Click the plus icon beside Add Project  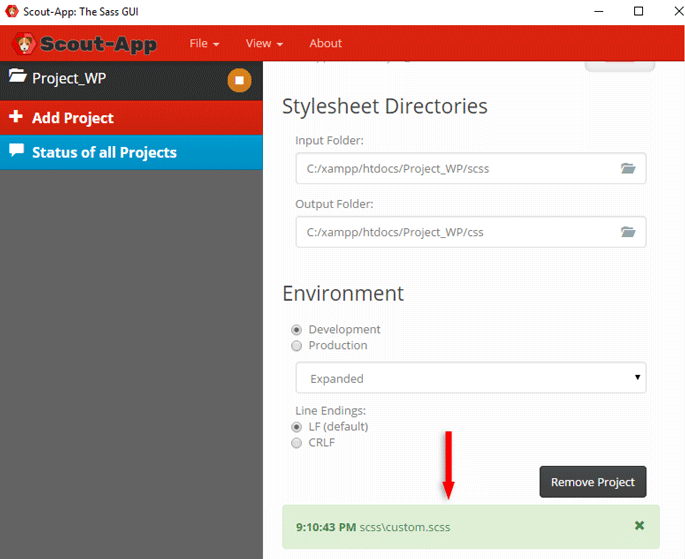(16, 116)
